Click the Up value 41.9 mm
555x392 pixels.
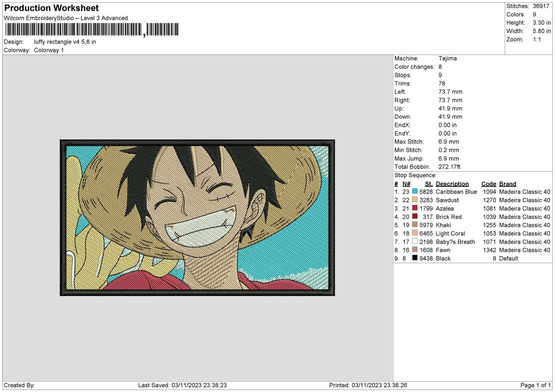pos(450,109)
